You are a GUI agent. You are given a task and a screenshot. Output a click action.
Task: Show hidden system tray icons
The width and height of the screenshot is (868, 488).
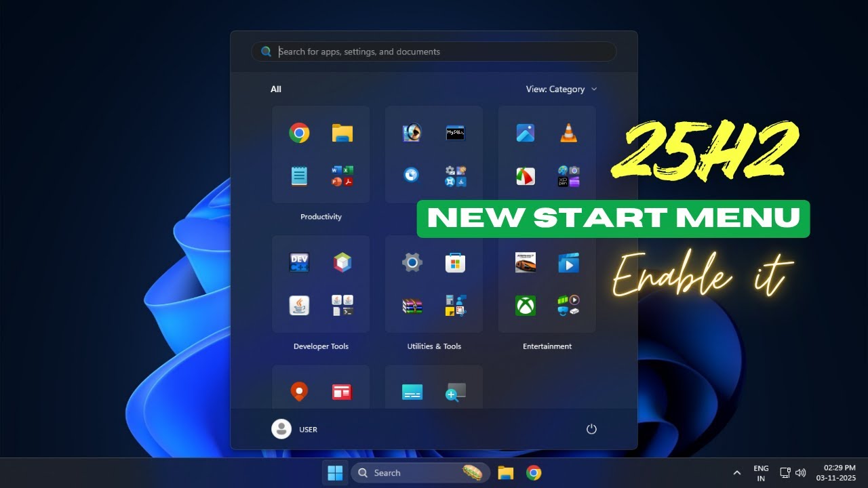(737, 473)
